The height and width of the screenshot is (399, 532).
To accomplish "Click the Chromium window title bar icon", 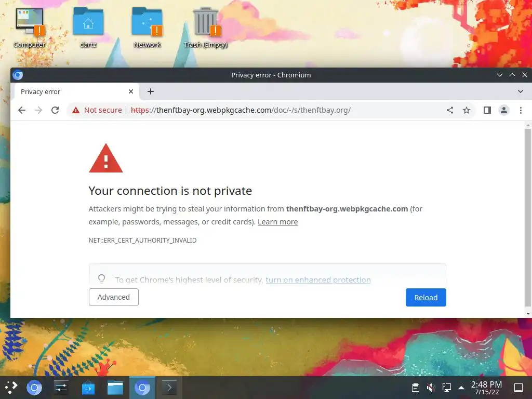I will [18, 75].
